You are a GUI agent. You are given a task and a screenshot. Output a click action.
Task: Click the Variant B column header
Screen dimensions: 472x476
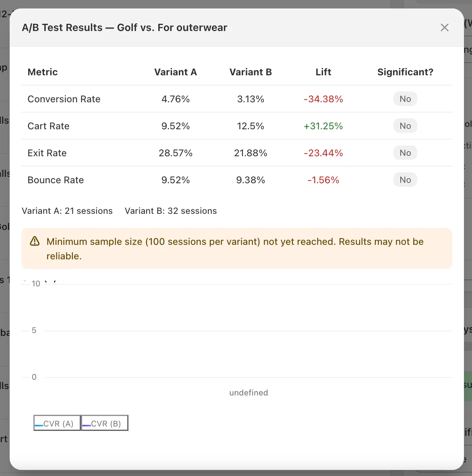(x=250, y=72)
